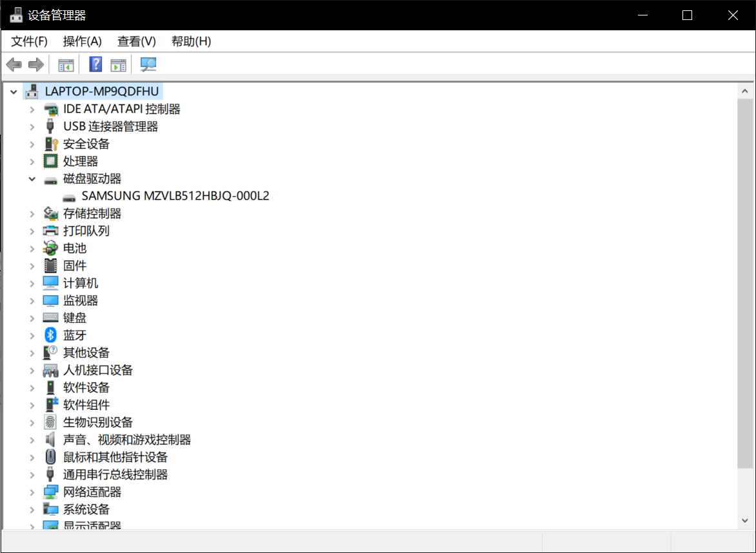The image size is (756, 553).
Task: Select the 存储控制器 label
Action: pos(92,213)
